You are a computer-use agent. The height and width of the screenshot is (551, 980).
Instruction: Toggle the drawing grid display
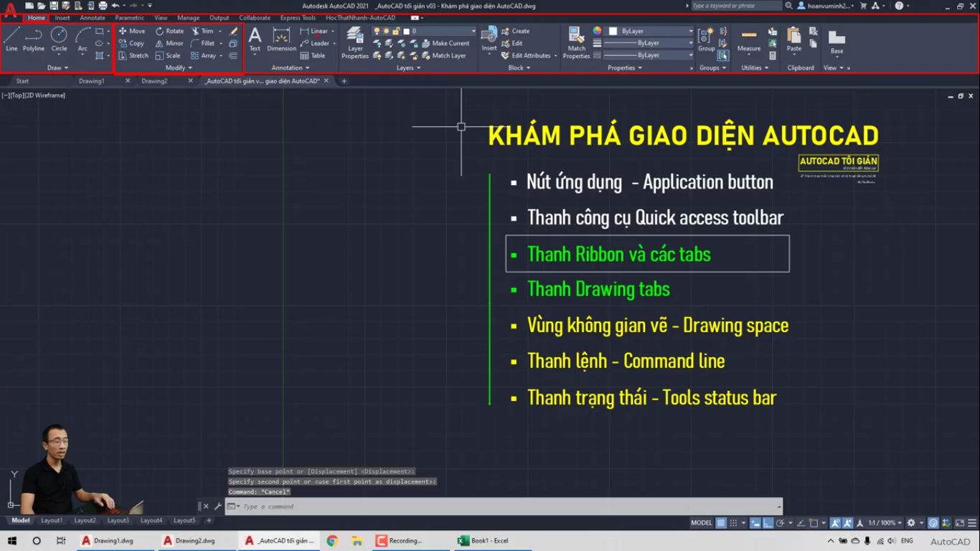pos(721,523)
